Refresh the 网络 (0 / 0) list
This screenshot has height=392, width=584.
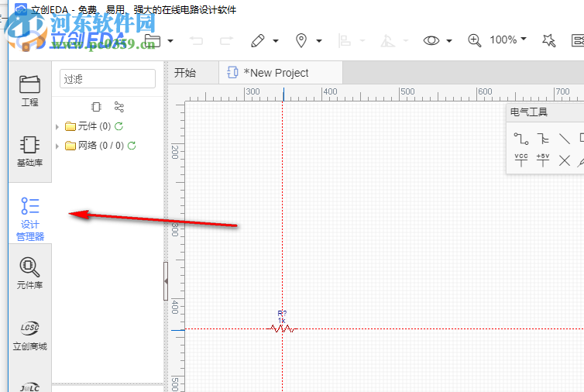point(132,146)
